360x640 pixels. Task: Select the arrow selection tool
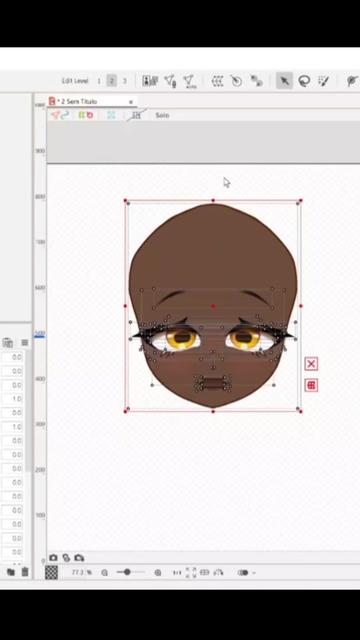(284, 81)
